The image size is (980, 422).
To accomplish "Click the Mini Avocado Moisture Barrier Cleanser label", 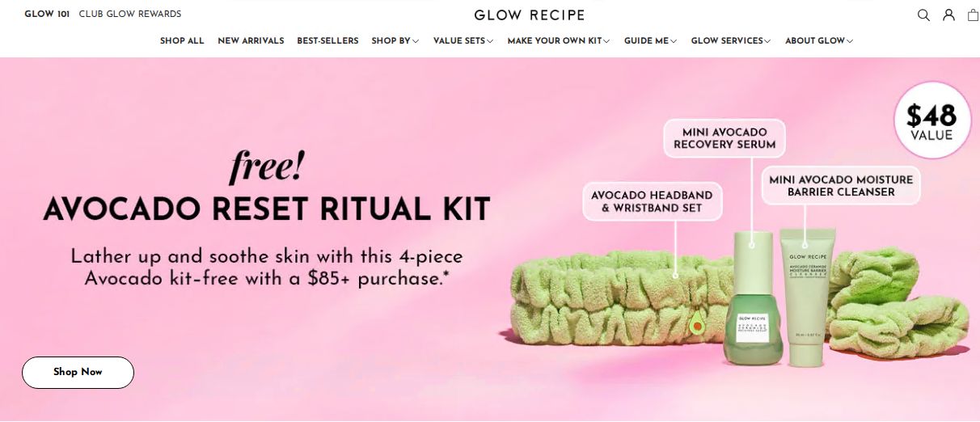I will click(841, 185).
